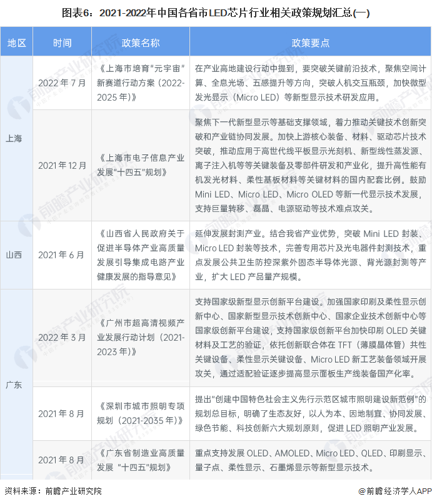Select the 时间 column header
Screen dimensions: 432x504
[x=62, y=43]
